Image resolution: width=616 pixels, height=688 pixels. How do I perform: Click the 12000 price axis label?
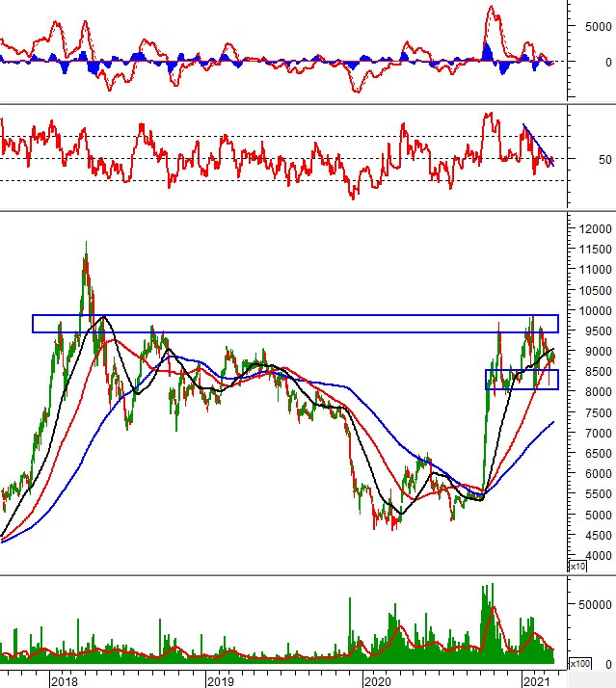(x=596, y=228)
